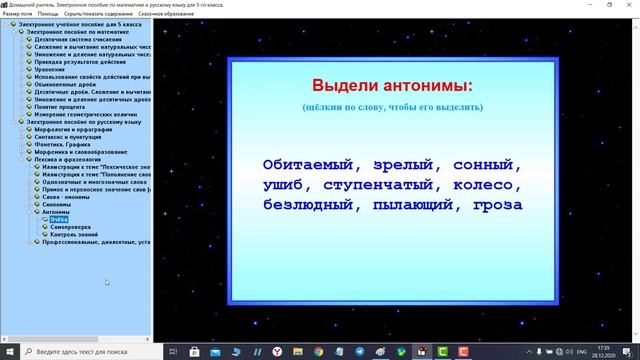Collapse the 'Лексика и фразеология' branch

22,160
